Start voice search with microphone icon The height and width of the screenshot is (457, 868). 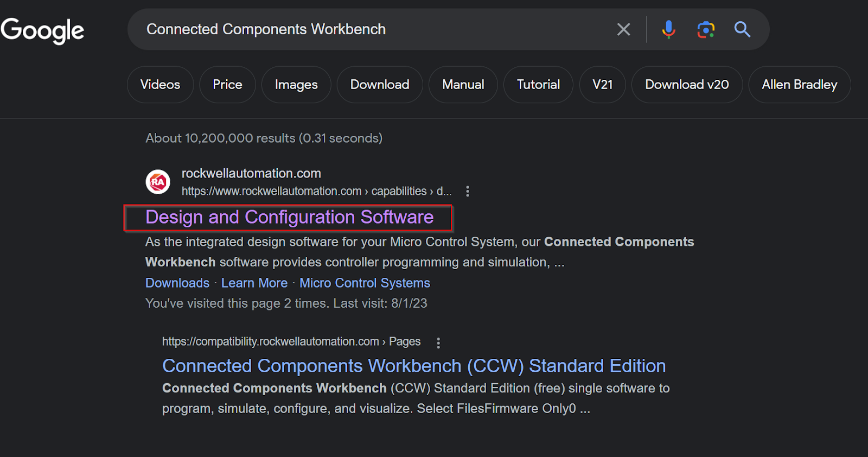pos(668,29)
